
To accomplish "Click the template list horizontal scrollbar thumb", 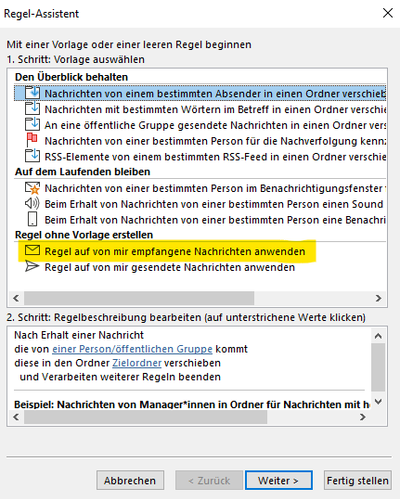I will coord(139,298).
